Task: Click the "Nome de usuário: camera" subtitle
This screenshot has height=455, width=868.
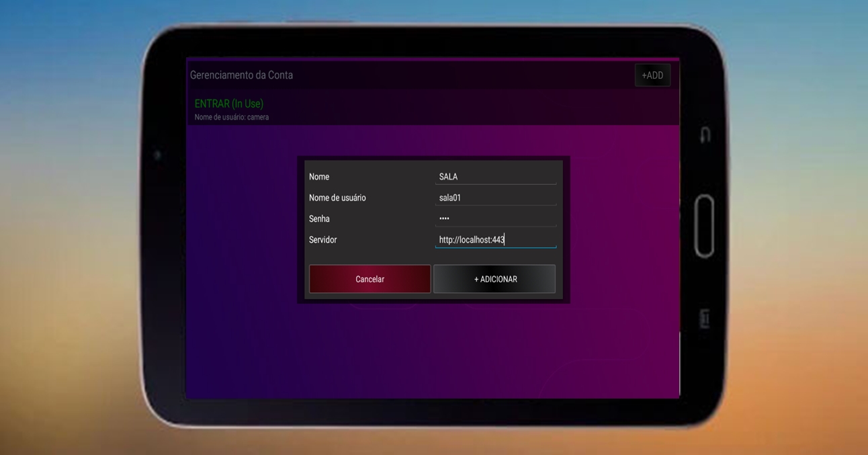Action: tap(232, 117)
